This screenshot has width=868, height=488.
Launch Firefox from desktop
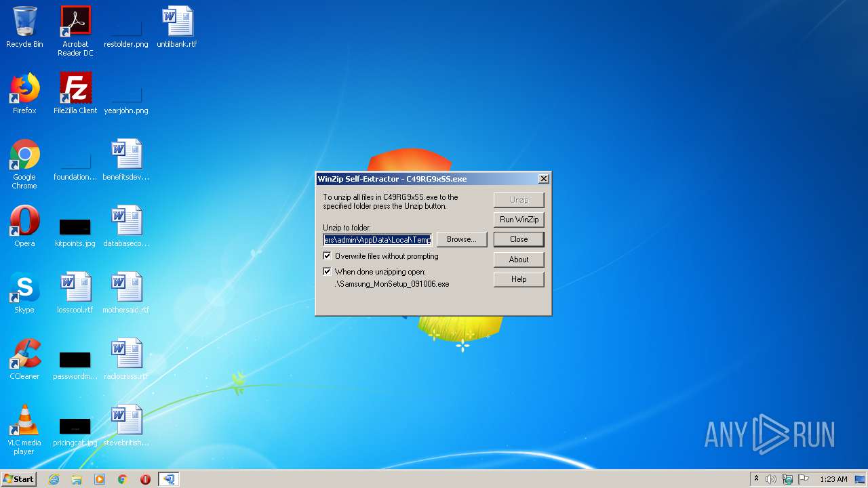[x=24, y=94]
